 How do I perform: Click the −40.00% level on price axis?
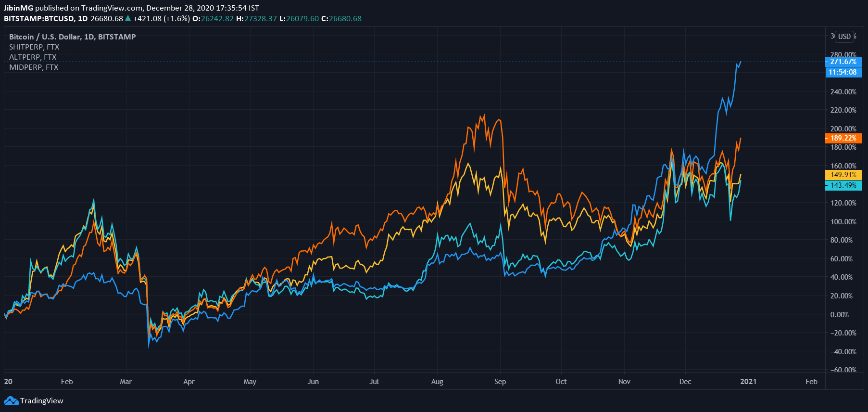click(843, 351)
